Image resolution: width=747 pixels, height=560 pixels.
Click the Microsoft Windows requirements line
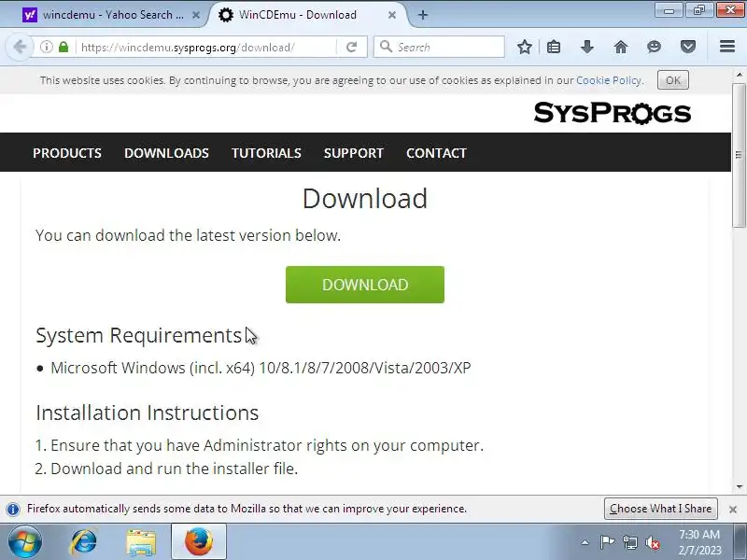tap(261, 368)
